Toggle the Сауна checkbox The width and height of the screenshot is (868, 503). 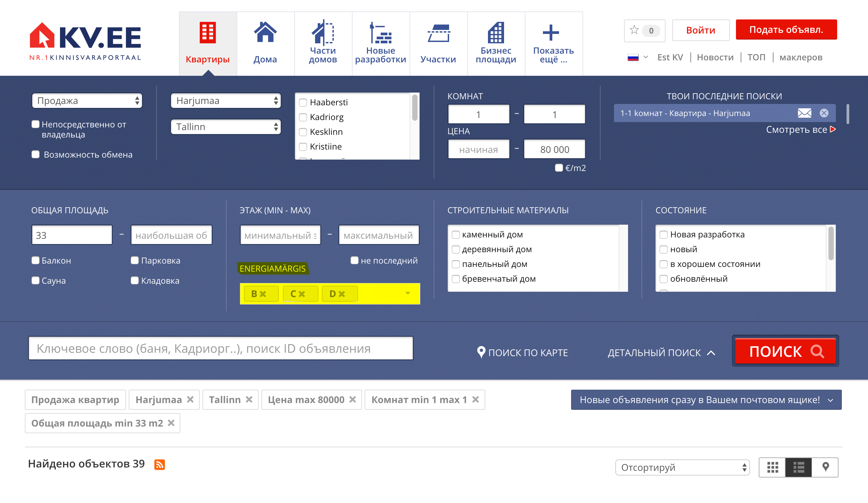(x=36, y=280)
